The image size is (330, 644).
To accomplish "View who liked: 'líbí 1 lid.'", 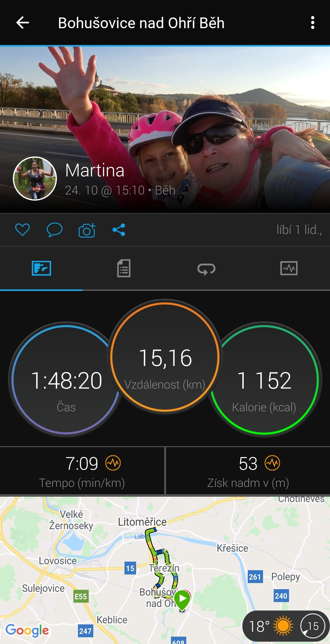I will (x=299, y=230).
